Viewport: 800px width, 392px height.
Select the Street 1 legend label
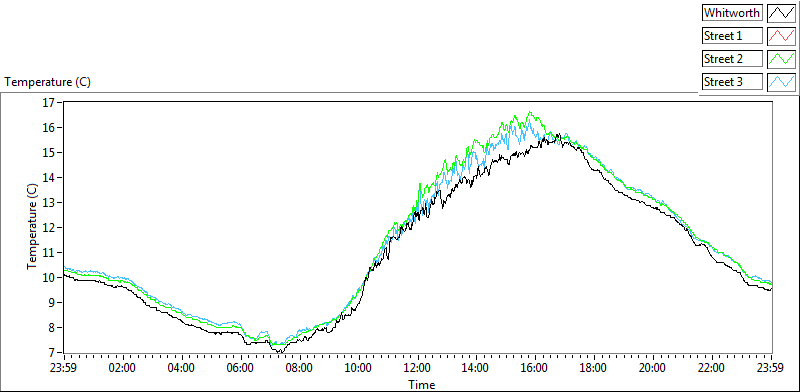[732, 36]
